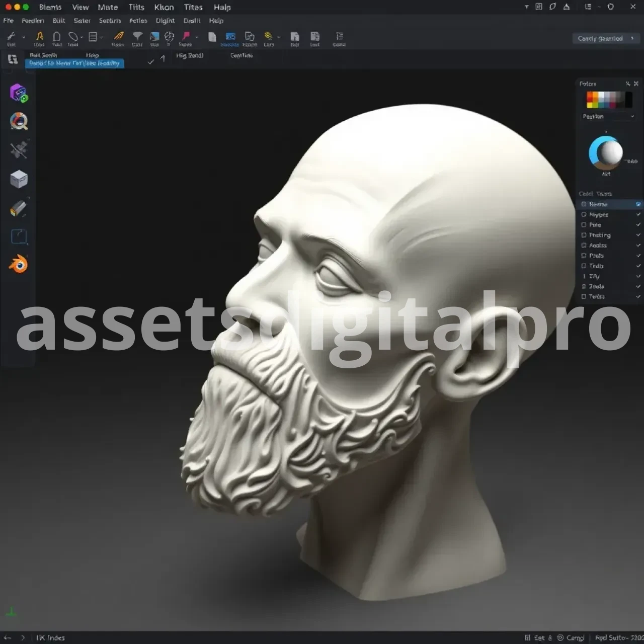Open the dropdown under the color palette
The height and width of the screenshot is (644, 644).
608,116
